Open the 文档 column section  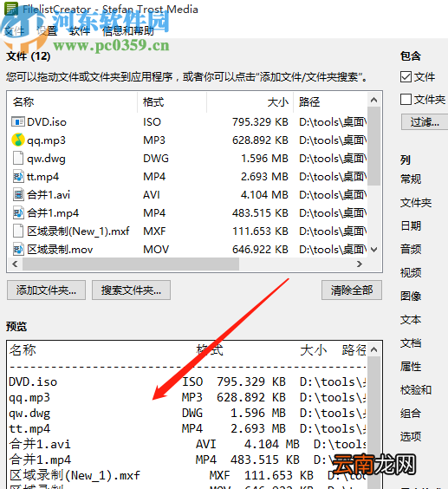(x=411, y=343)
